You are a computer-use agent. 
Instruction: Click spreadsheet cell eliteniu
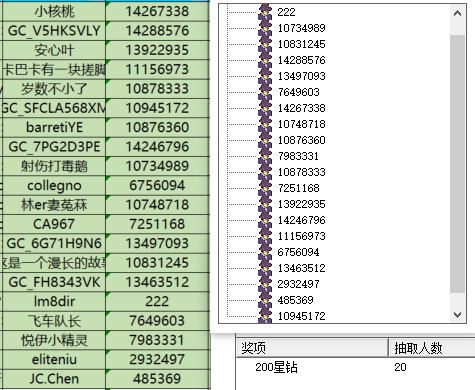[54, 359]
